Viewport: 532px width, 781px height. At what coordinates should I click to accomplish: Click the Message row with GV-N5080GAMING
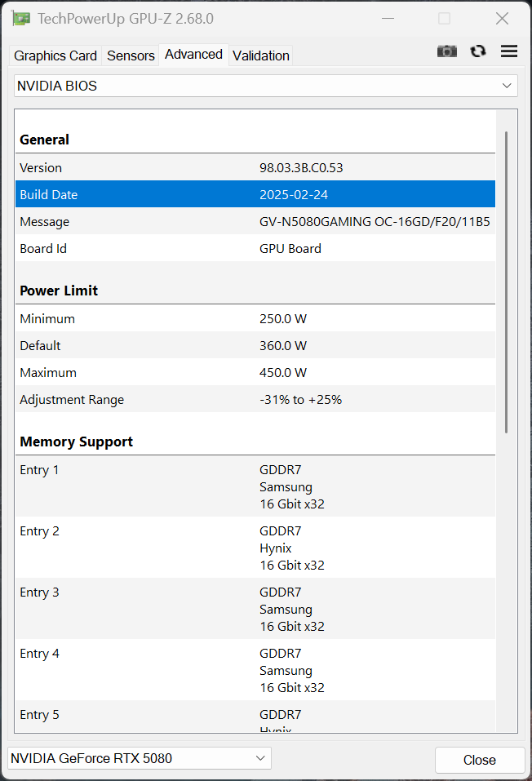255,221
